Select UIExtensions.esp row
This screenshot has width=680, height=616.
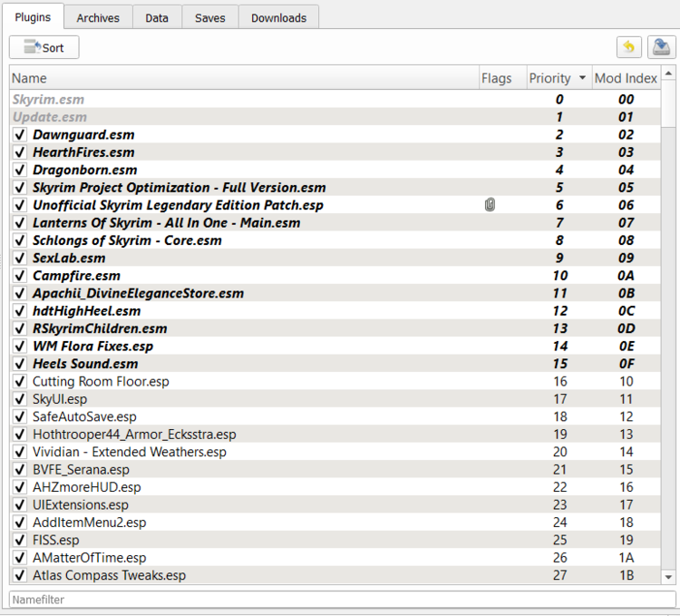(x=335, y=505)
